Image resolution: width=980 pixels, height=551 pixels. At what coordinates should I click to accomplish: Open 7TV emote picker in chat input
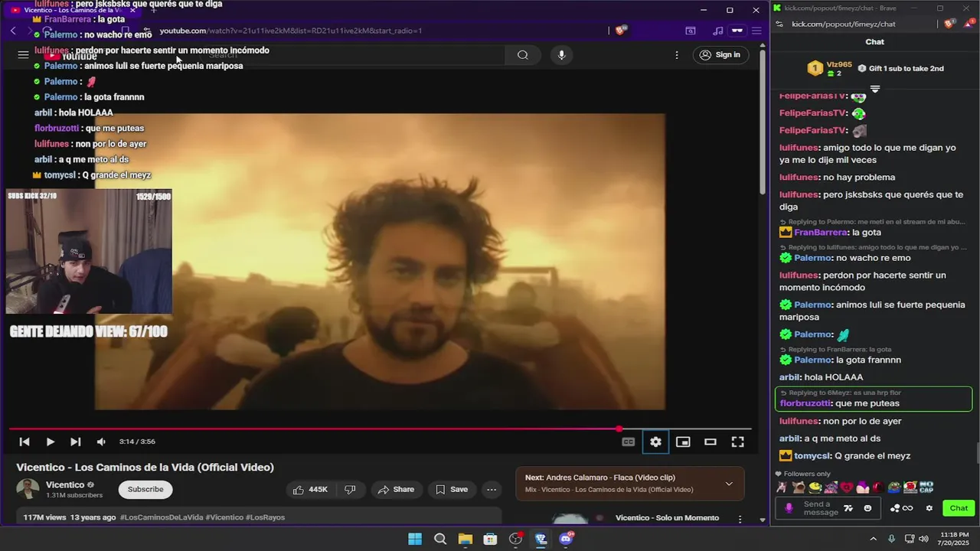coord(849,508)
